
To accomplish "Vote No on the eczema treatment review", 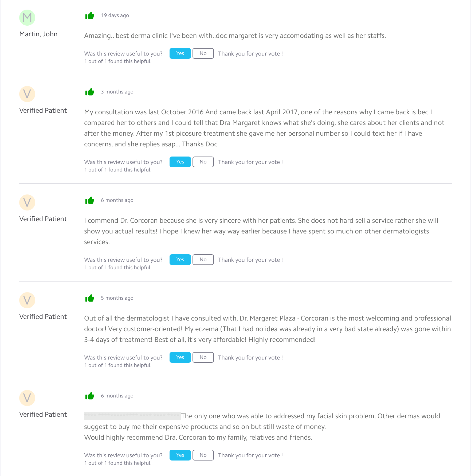I will coord(203,357).
